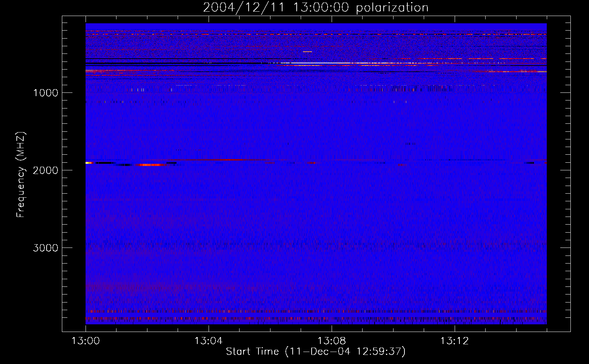Click the 'Start Time (11-Dec-04 12:59:37)' label
The height and width of the screenshot is (364, 589).
tap(316, 352)
